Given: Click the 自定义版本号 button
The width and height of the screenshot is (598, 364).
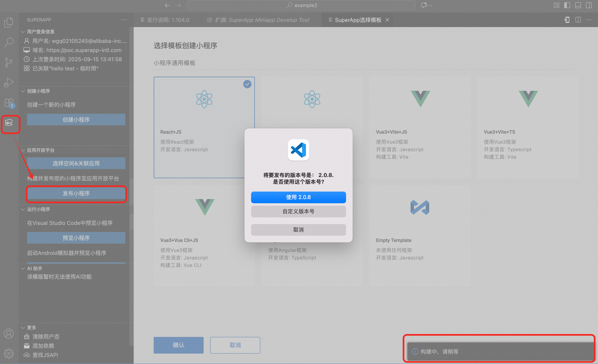Looking at the screenshot, I should [298, 211].
